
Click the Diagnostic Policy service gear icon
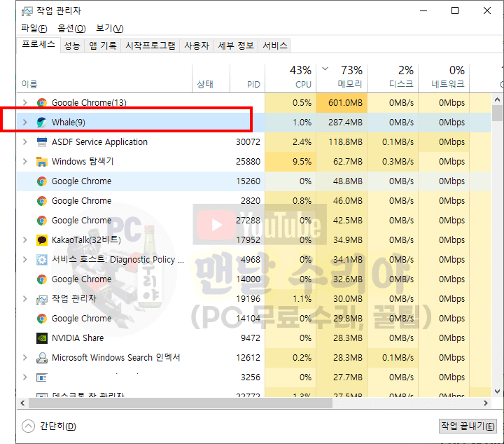coord(42,259)
